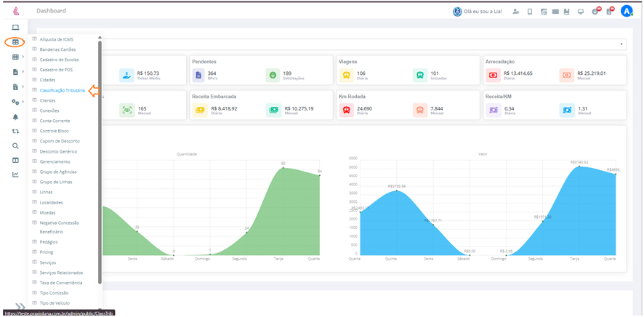Select Linhas menu item

[x=46, y=192]
